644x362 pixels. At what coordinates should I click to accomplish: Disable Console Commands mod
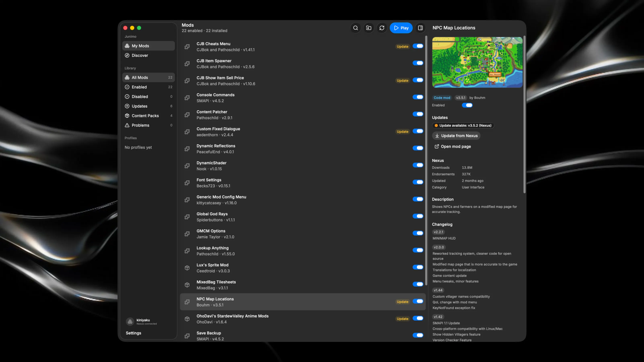[418, 97]
